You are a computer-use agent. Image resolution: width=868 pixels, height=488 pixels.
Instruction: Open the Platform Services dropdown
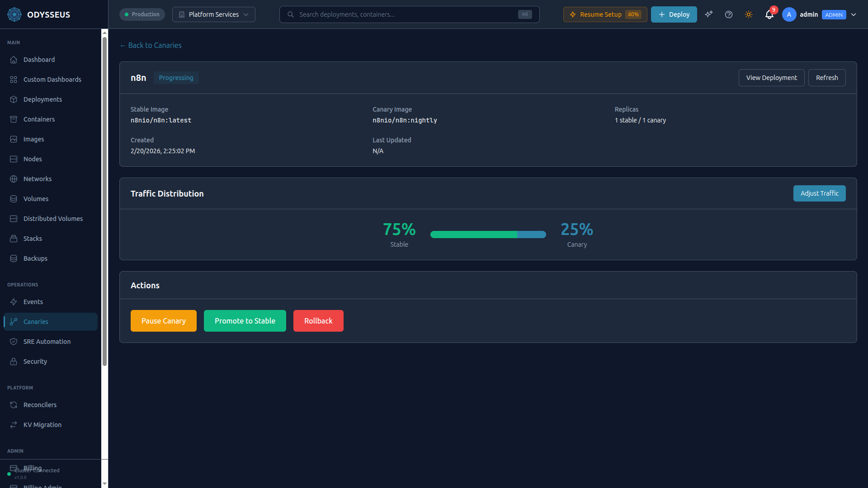[213, 14]
